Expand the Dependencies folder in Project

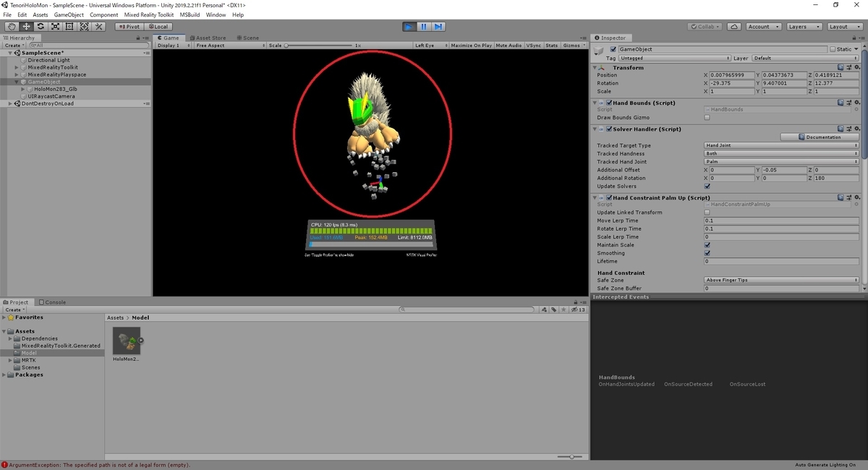pyautogui.click(x=11, y=338)
